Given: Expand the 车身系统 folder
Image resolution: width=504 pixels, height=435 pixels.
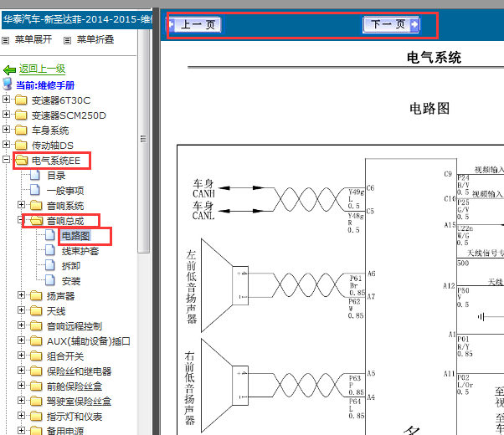Looking at the screenshot, I should (6, 129).
